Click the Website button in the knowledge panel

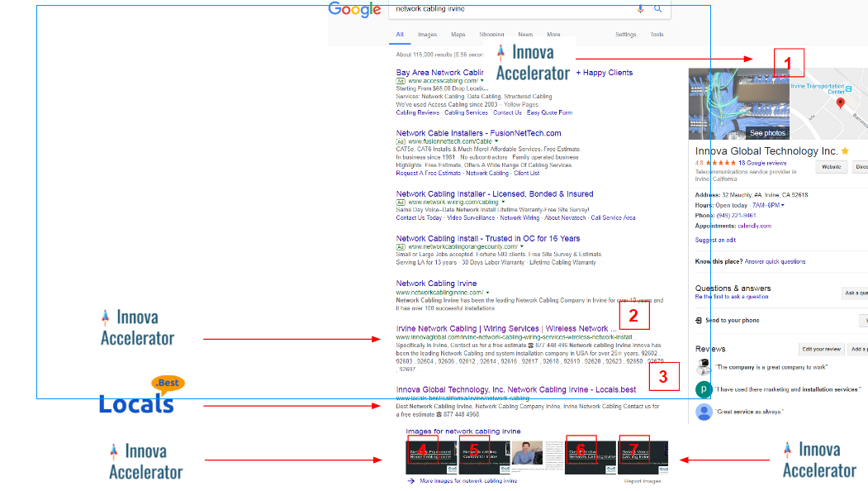coord(831,167)
